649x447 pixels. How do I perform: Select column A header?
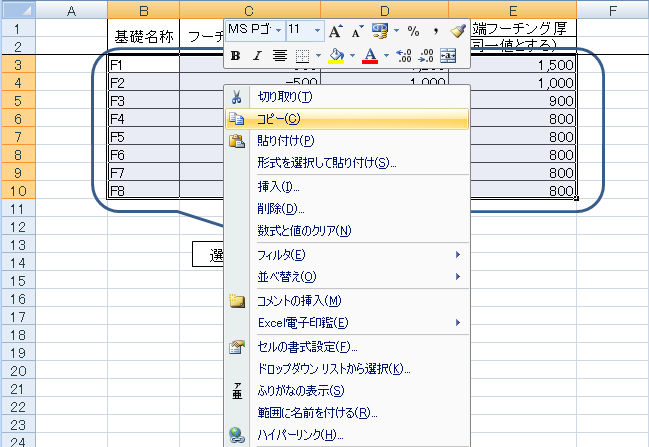(x=71, y=10)
